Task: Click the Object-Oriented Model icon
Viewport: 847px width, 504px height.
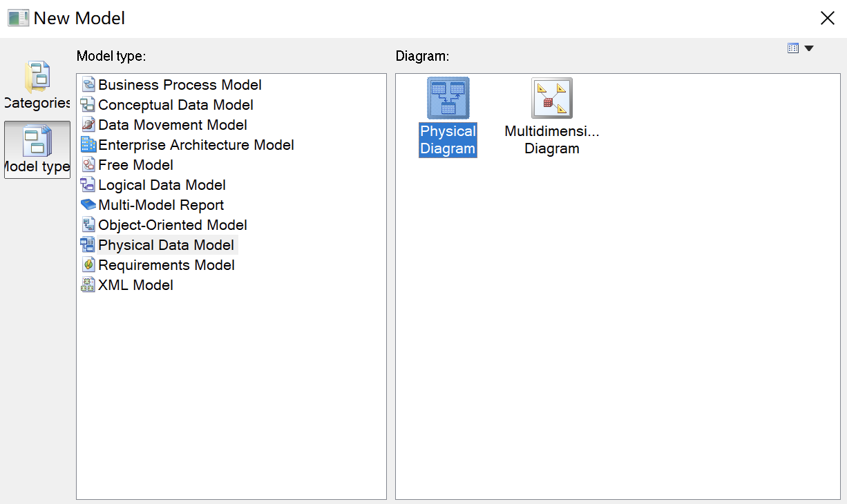Action: coord(88,225)
